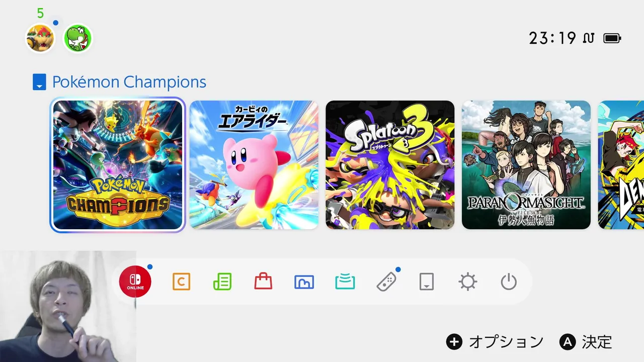The image size is (644, 362).
Task: Launch Nintendo eShop shopping bag icon
Action: pos(263,282)
